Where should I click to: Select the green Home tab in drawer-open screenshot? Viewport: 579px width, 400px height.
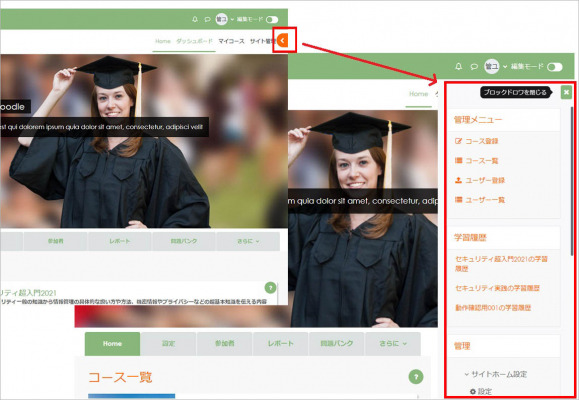[x=112, y=343]
